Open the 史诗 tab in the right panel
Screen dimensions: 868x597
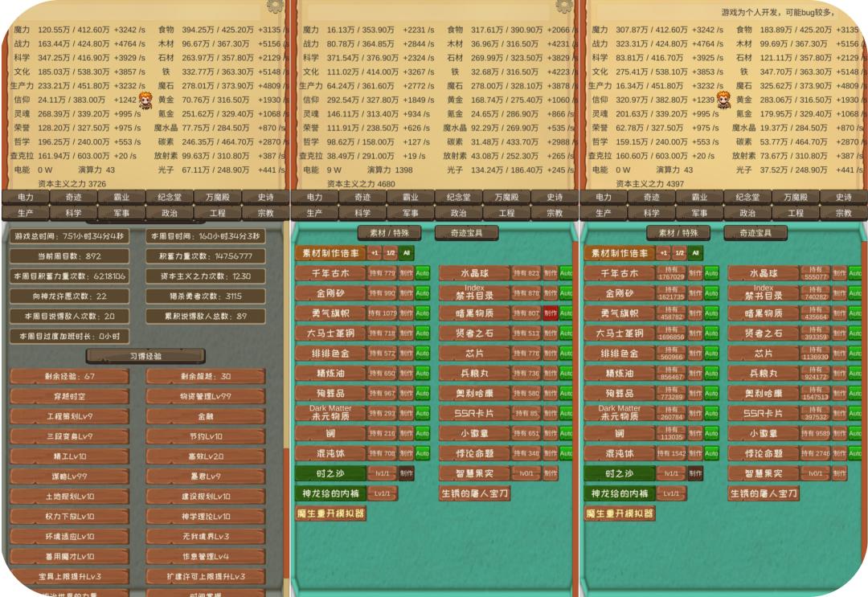(x=844, y=197)
